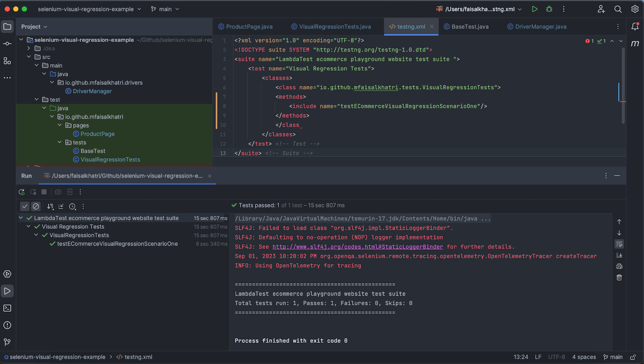The width and height of the screenshot is (644, 364).
Task: Follow the SLF4J StaticLoggerBinder link
Action: 357,246
